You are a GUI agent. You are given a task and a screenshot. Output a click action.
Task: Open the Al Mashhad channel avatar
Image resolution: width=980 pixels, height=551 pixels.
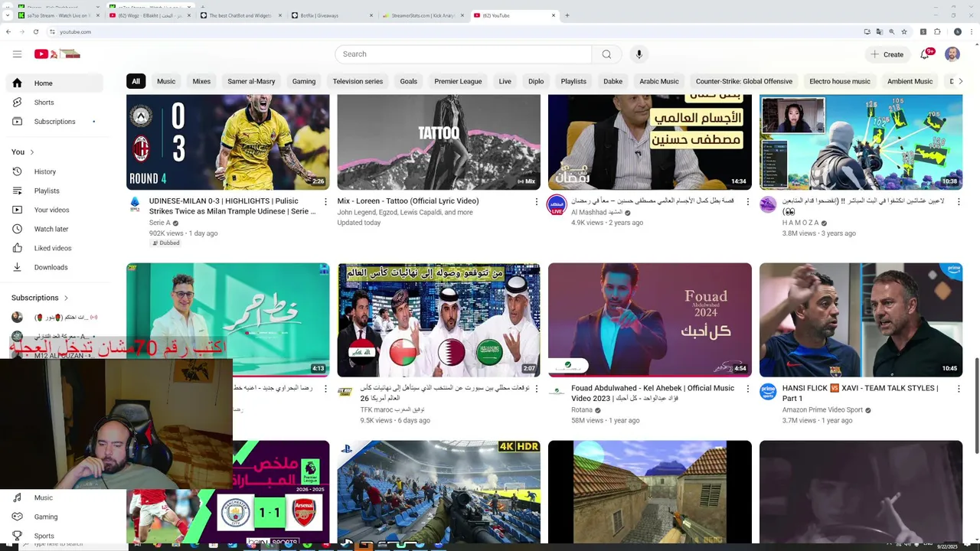point(557,204)
